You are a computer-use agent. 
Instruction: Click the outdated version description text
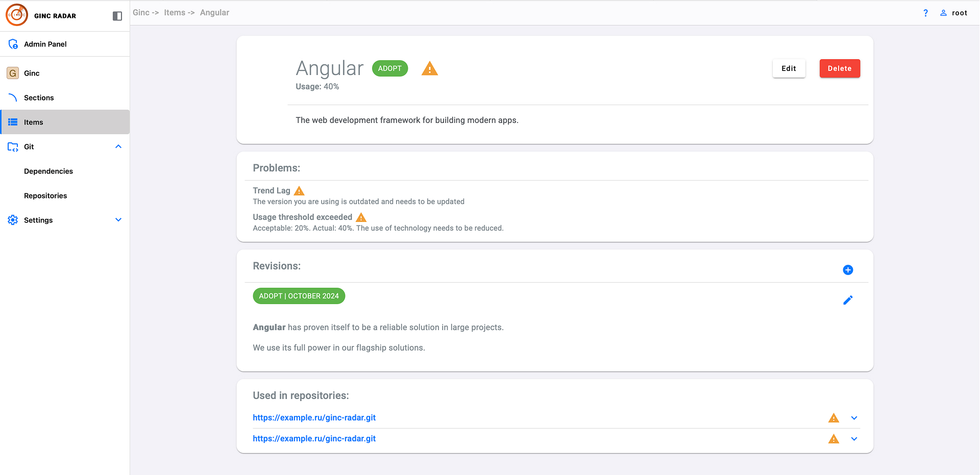tap(359, 202)
